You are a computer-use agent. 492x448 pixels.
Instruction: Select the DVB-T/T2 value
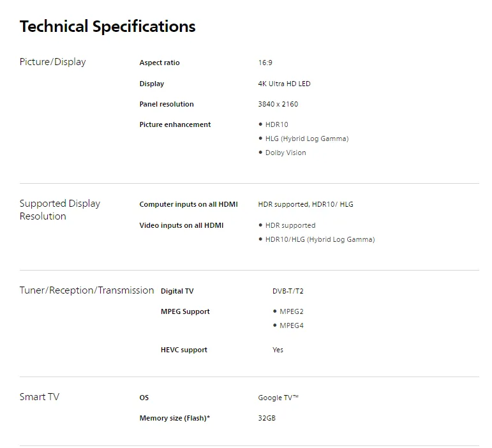coord(288,291)
